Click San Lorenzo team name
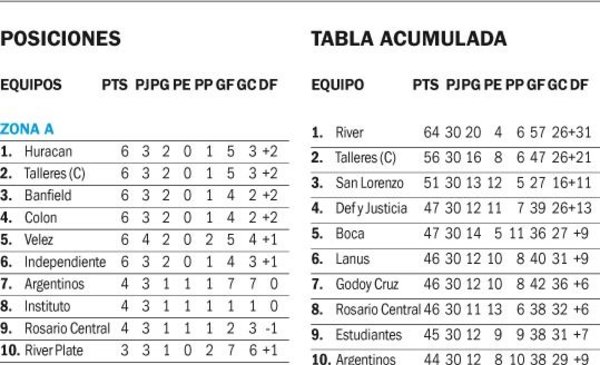Screen dimensions: 600x365 [369, 183]
